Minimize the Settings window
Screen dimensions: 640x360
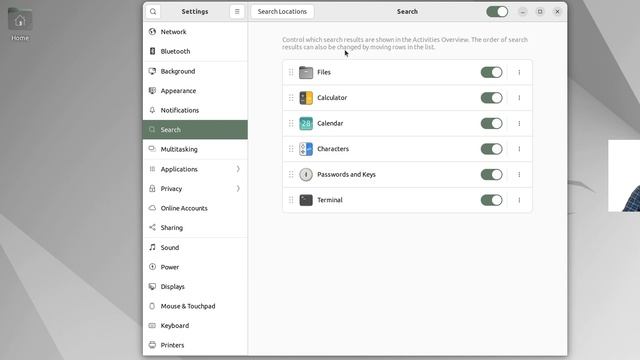(x=523, y=11)
